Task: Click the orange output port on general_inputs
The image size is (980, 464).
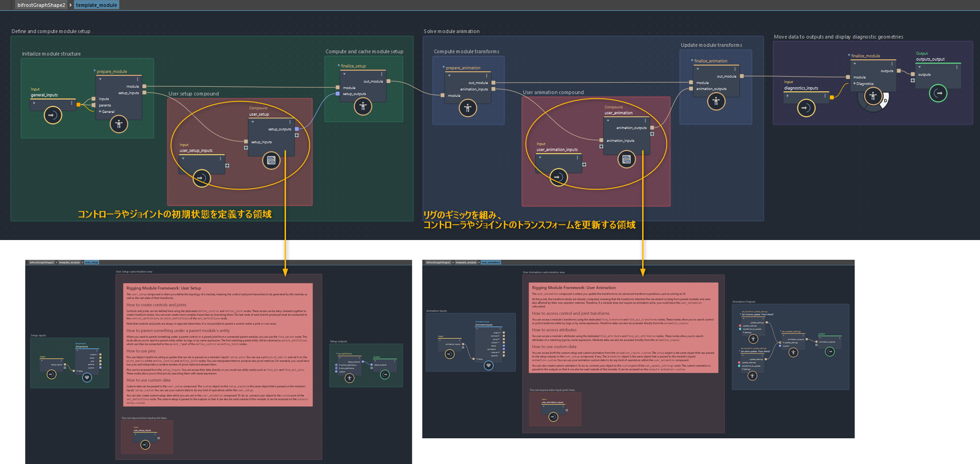Action: (79, 105)
